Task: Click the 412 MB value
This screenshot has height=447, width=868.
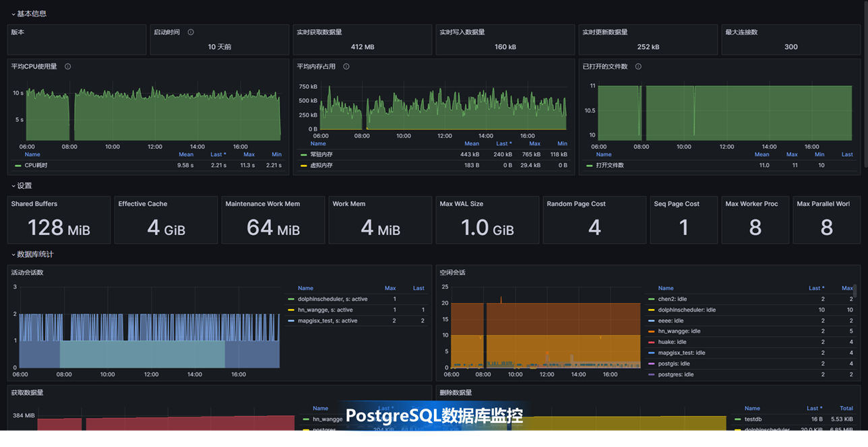Action: [x=363, y=47]
